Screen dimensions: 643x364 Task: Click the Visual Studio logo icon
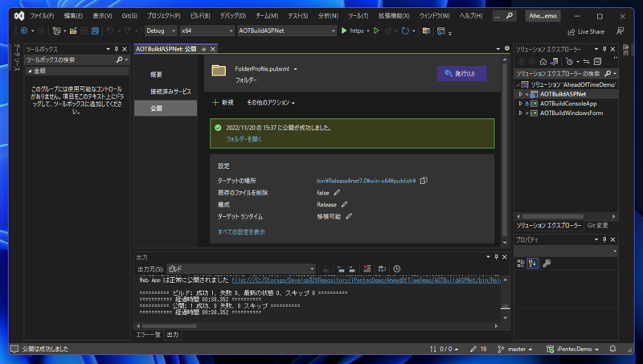[18, 16]
